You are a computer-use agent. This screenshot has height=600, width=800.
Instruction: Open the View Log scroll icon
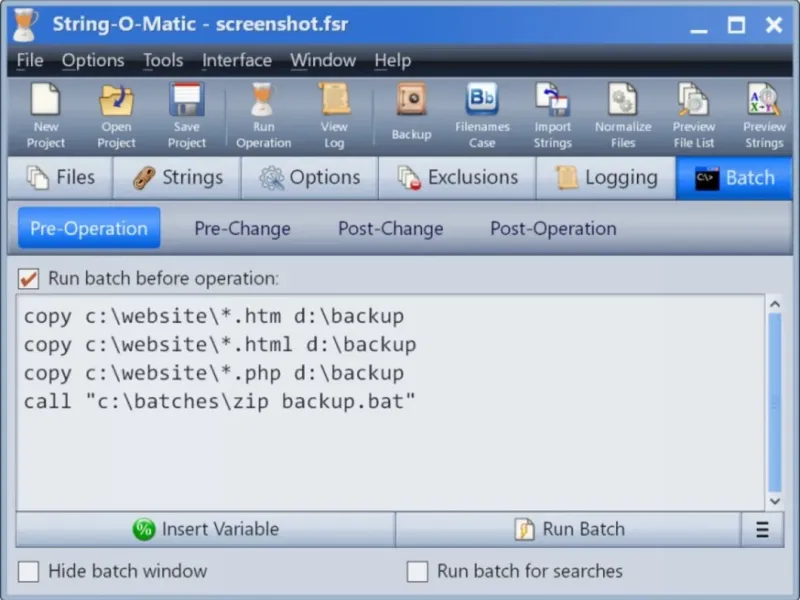pos(334,117)
